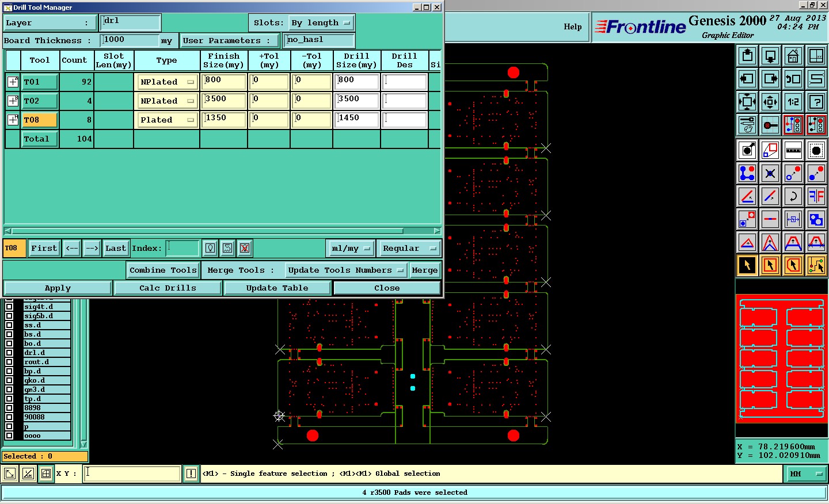Click the Board Thickness field showing 1000

(130, 40)
